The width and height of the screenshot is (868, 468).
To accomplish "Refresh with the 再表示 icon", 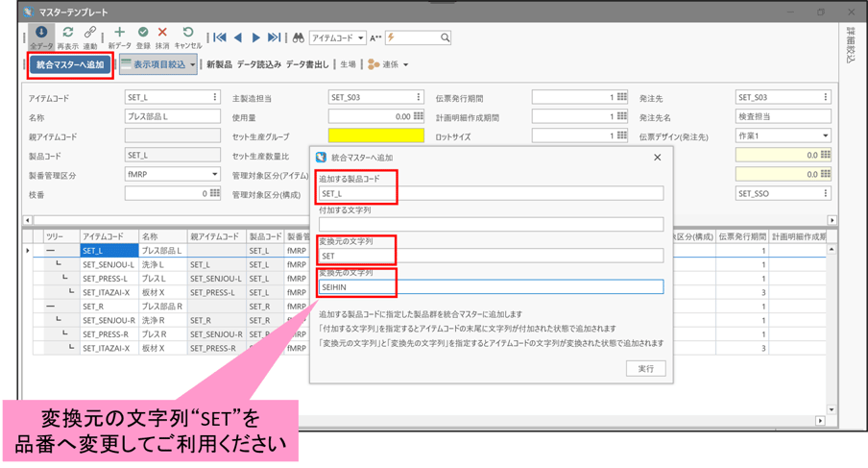I will [x=67, y=33].
